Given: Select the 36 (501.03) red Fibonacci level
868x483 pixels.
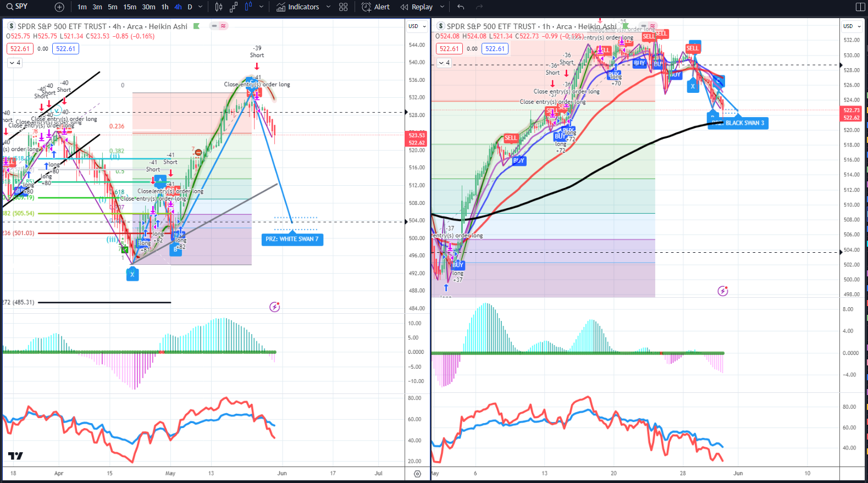Looking at the screenshot, I should tap(18, 233).
